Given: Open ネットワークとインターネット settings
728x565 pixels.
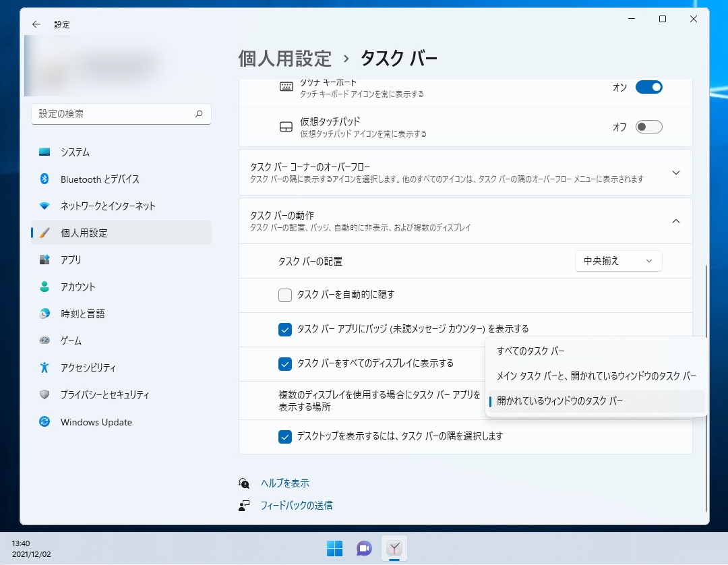Looking at the screenshot, I should (x=101, y=206).
